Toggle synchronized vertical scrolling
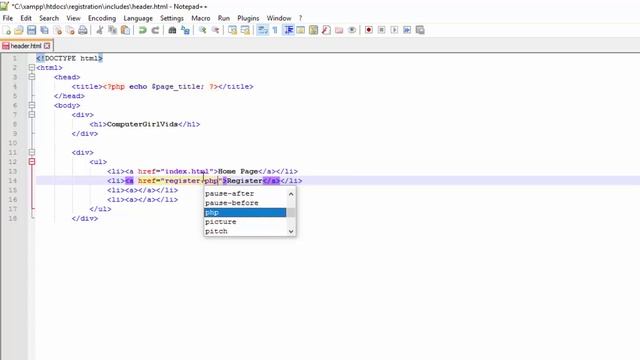 232,30
